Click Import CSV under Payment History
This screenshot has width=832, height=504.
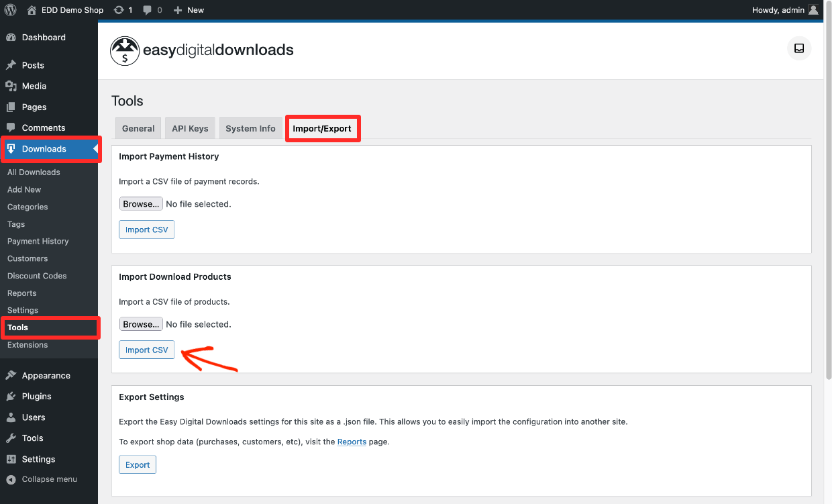click(147, 230)
